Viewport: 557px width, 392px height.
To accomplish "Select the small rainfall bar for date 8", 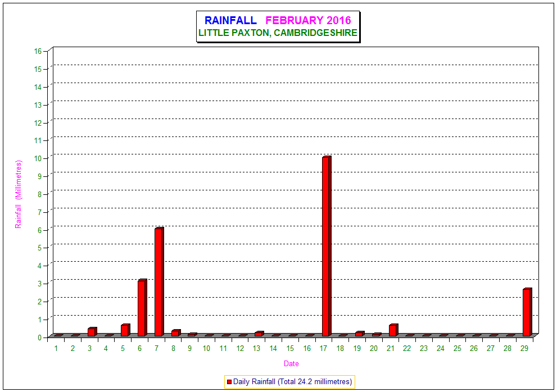I will pos(176,332).
